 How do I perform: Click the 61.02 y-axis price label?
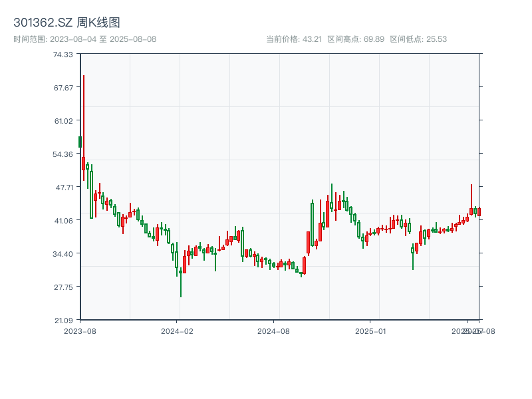point(64,121)
